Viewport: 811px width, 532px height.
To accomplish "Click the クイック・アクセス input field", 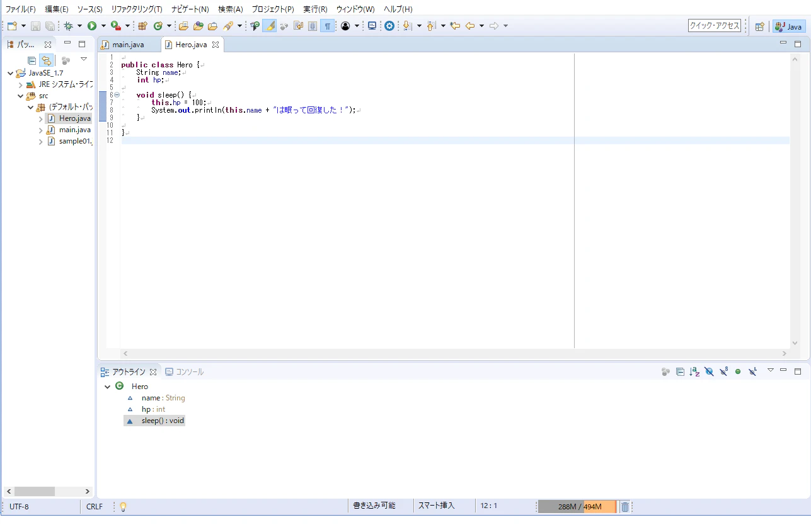I will coord(715,26).
